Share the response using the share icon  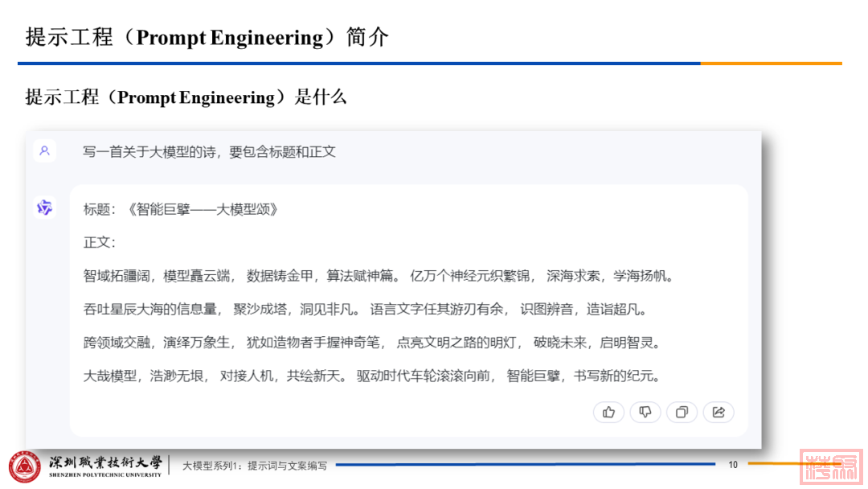pos(719,413)
